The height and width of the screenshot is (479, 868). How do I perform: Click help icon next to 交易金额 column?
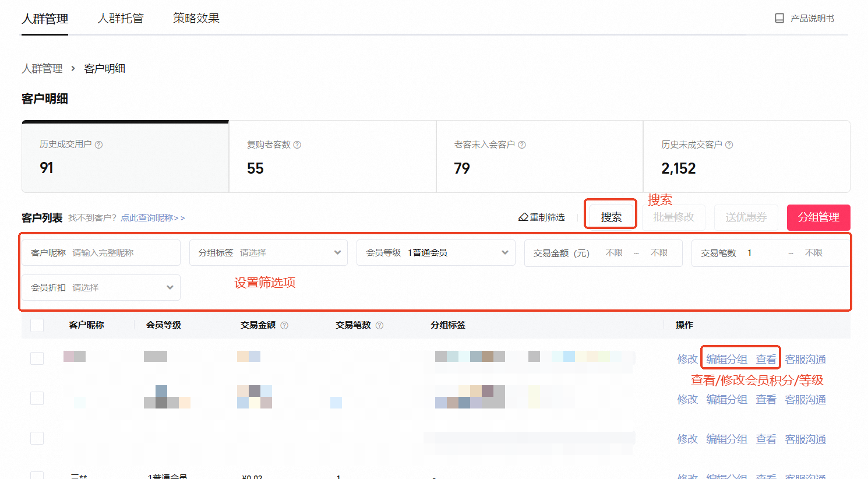pyautogui.click(x=284, y=325)
